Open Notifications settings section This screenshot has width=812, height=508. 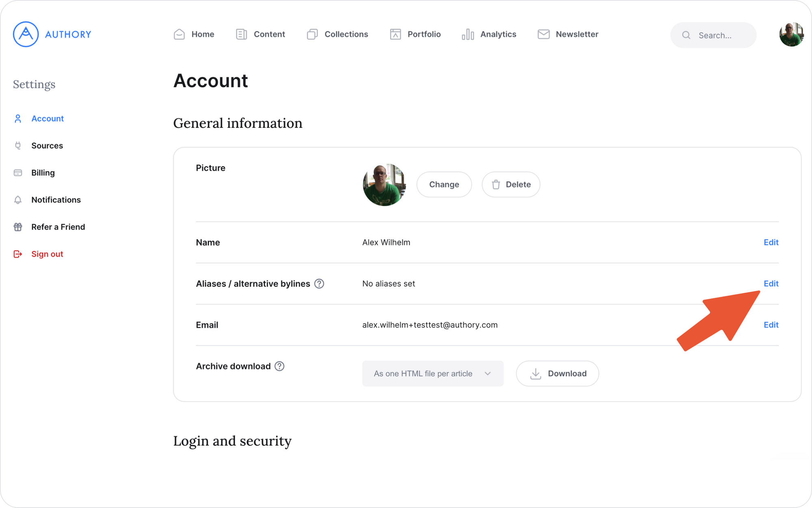tap(48, 200)
